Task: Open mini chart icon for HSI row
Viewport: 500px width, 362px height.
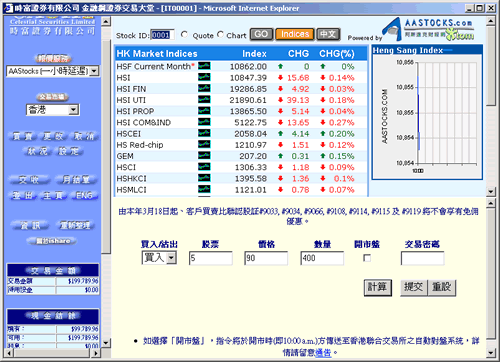Action: (x=204, y=77)
